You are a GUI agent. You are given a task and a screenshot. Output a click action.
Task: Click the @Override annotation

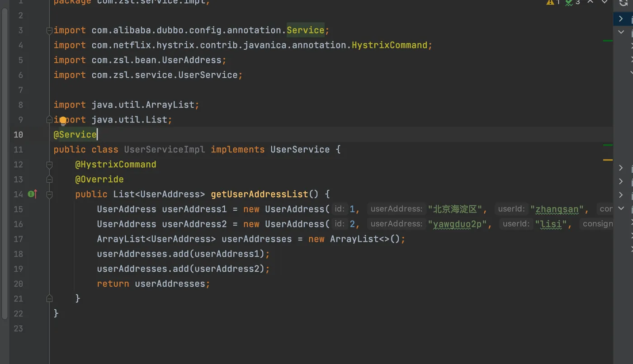tap(99, 180)
